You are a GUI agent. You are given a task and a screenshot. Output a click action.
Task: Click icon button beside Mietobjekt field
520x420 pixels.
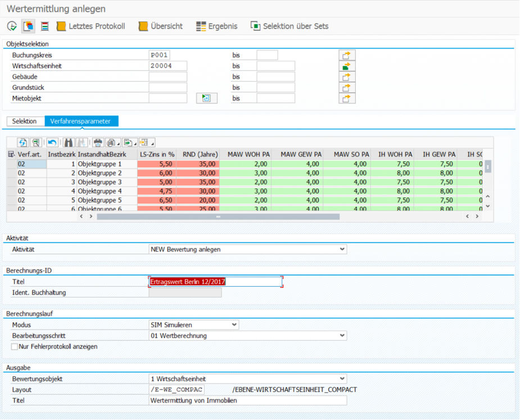coord(206,98)
